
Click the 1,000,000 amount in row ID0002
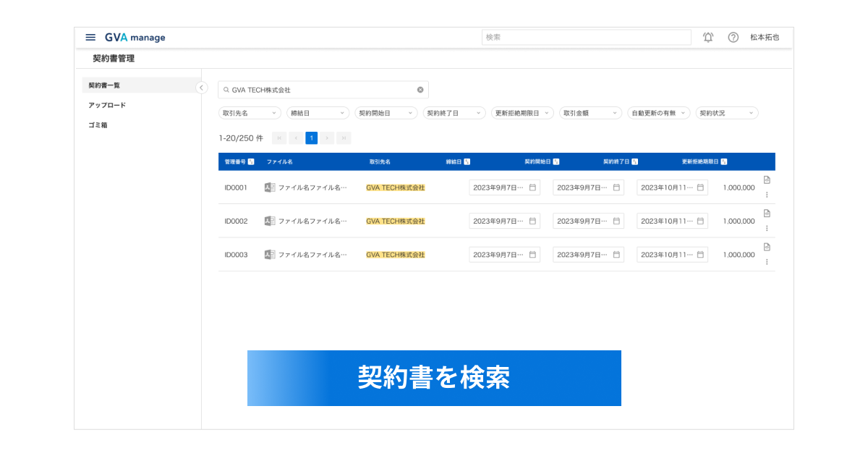pyautogui.click(x=739, y=221)
